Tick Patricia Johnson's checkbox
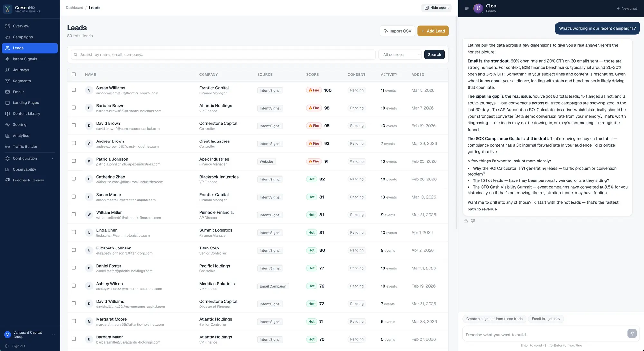The image size is (644, 351). click(x=74, y=161)
